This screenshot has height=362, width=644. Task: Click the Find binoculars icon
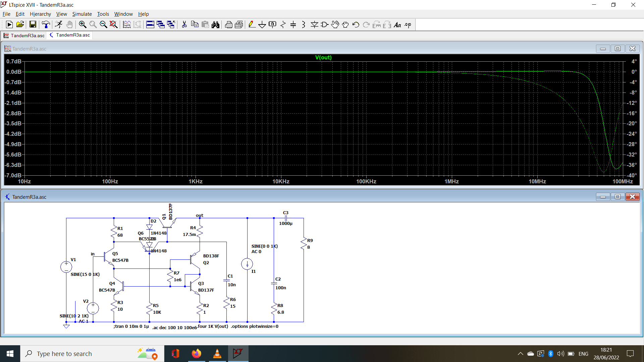point(215,24)
